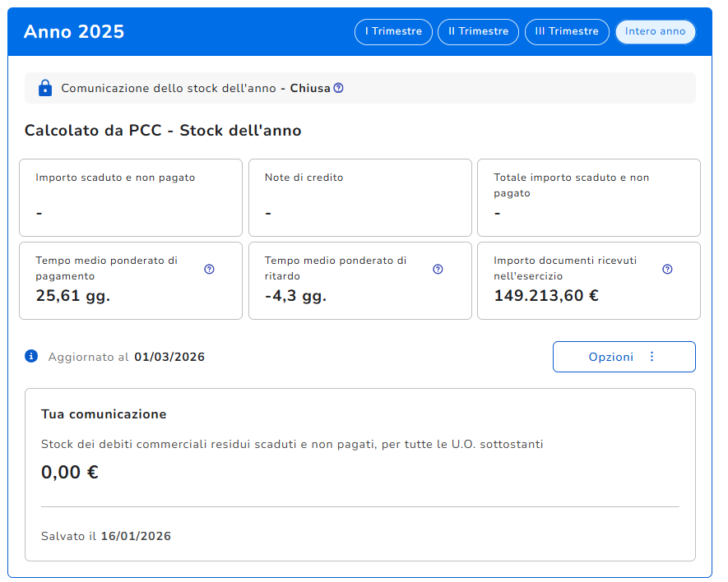This screenshot has width=728, height=582.
Task: Select the Intero anno tab
Action: 655,32
